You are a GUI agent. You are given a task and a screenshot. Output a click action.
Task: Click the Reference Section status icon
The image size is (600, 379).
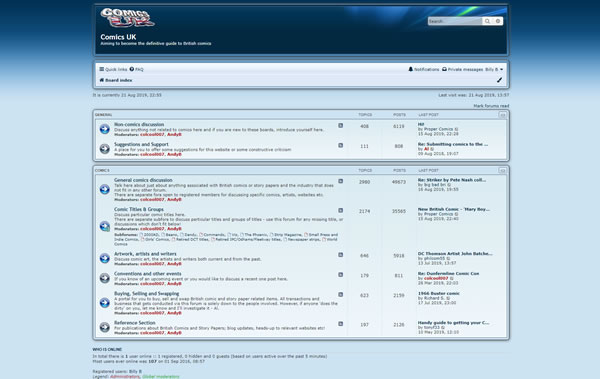105,327
